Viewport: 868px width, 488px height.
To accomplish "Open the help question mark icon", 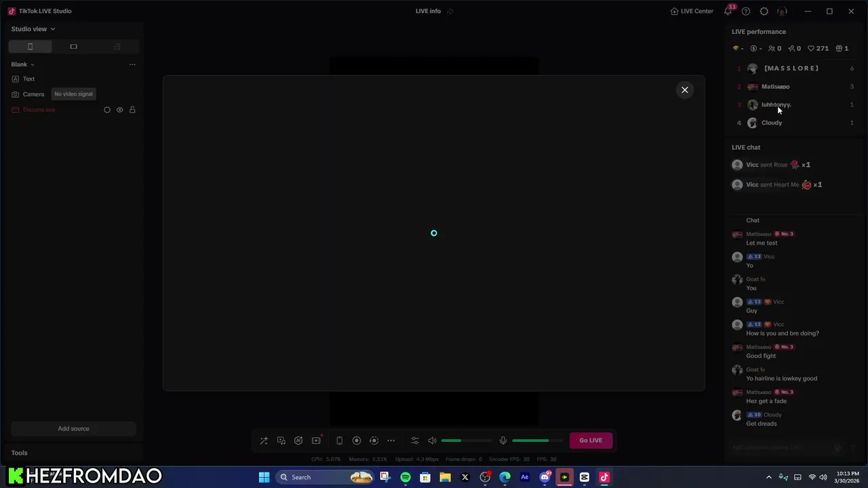I will [746, 11].
